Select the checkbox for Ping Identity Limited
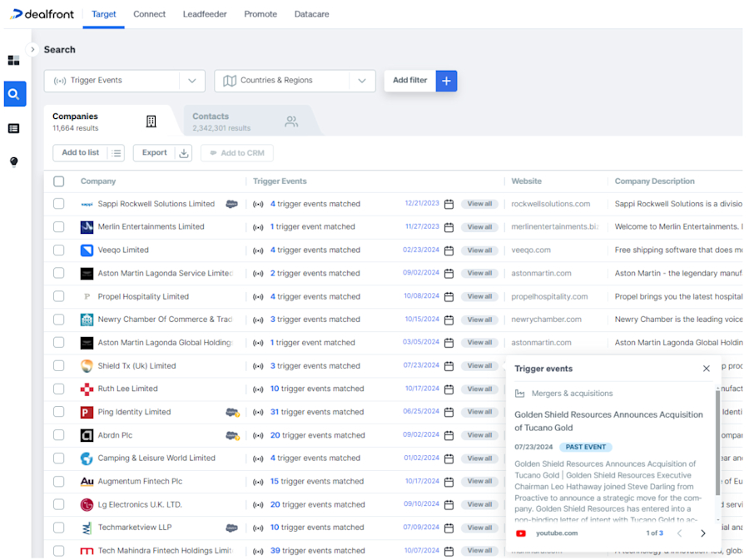This screenshot has height=560, width=749. (57, 412)
